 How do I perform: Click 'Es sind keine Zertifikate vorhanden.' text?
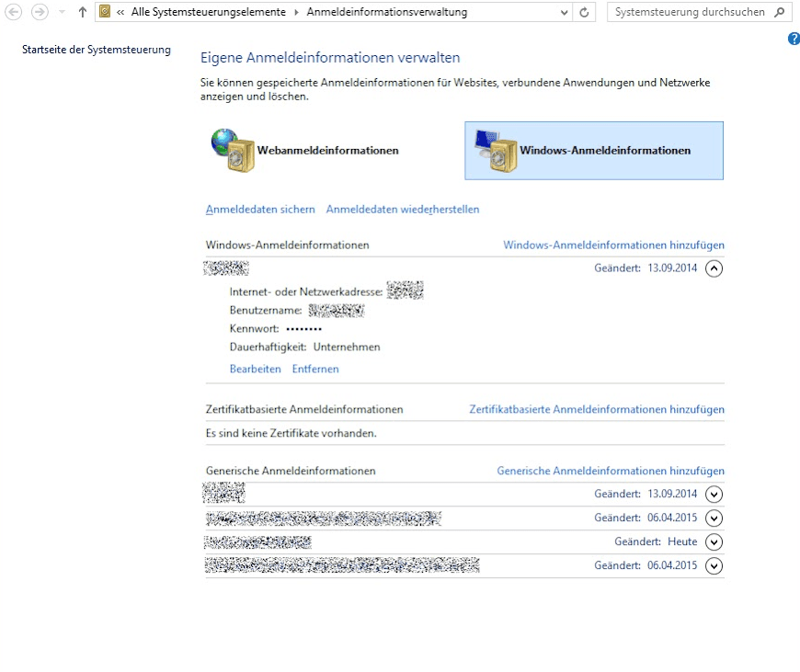(x=291, y=433)
